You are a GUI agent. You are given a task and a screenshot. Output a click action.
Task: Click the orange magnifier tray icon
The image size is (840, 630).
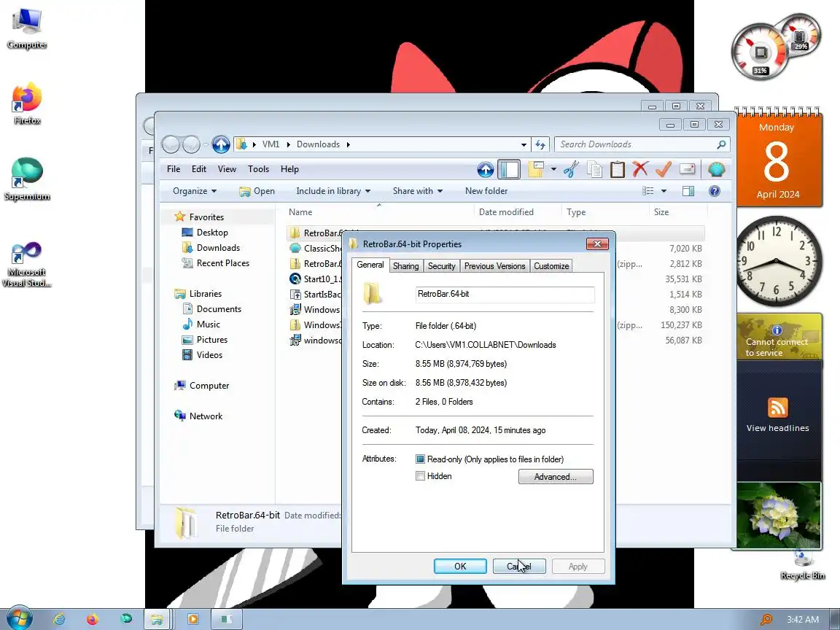(766, 620)
